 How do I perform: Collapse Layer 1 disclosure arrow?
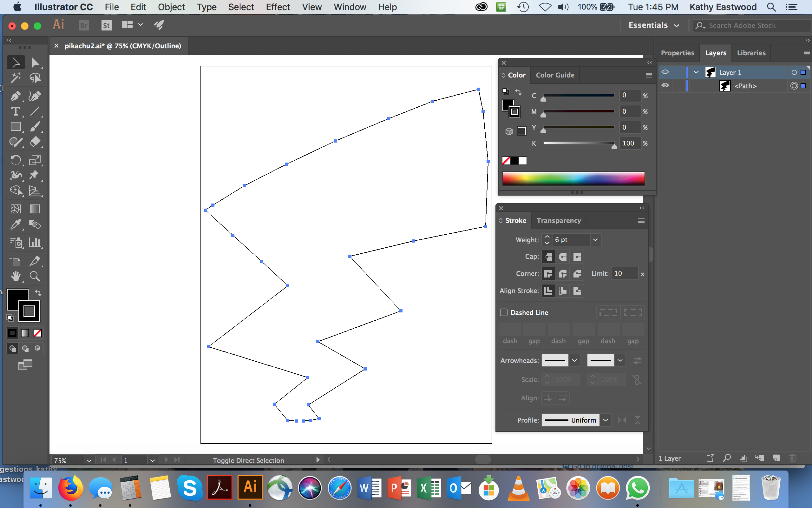pos(696,72)
